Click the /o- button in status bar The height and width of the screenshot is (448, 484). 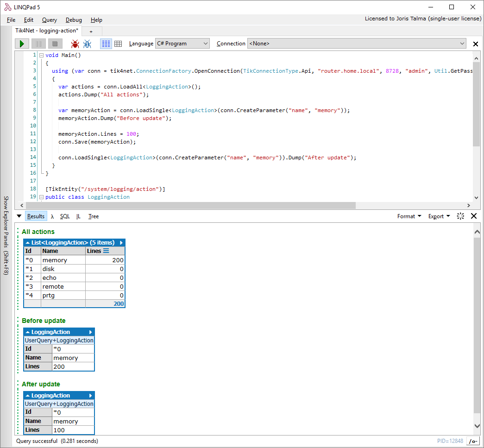(x=473, y=441)
